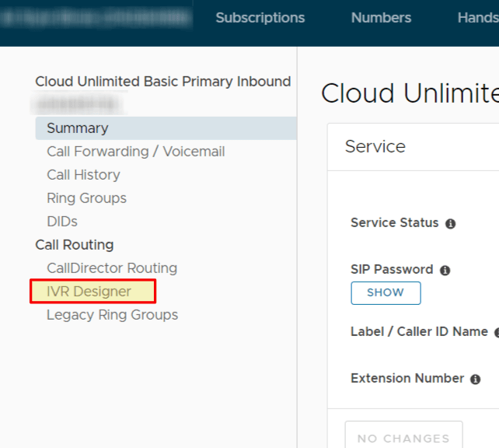Click the Cloud Unlimited Basic Primary Inbound heading
Viewport: 499px width, 448px height.
tap(162, 82)
